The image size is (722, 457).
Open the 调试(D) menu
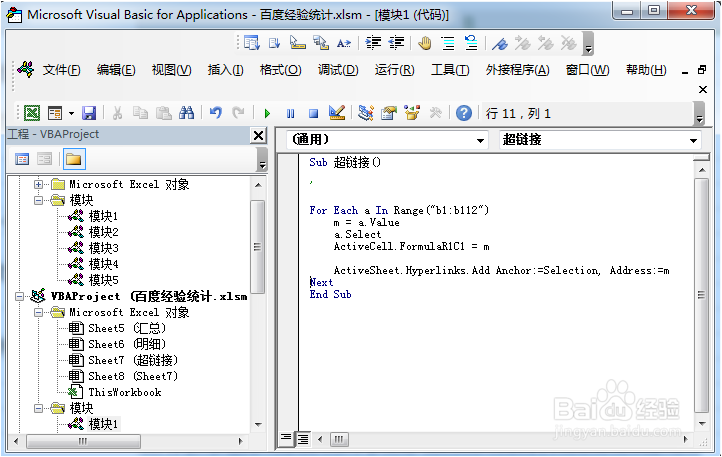click(338, 70)
